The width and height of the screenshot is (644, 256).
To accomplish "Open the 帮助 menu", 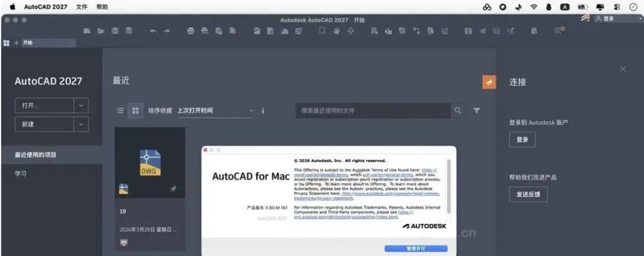I will click(103, 7).
